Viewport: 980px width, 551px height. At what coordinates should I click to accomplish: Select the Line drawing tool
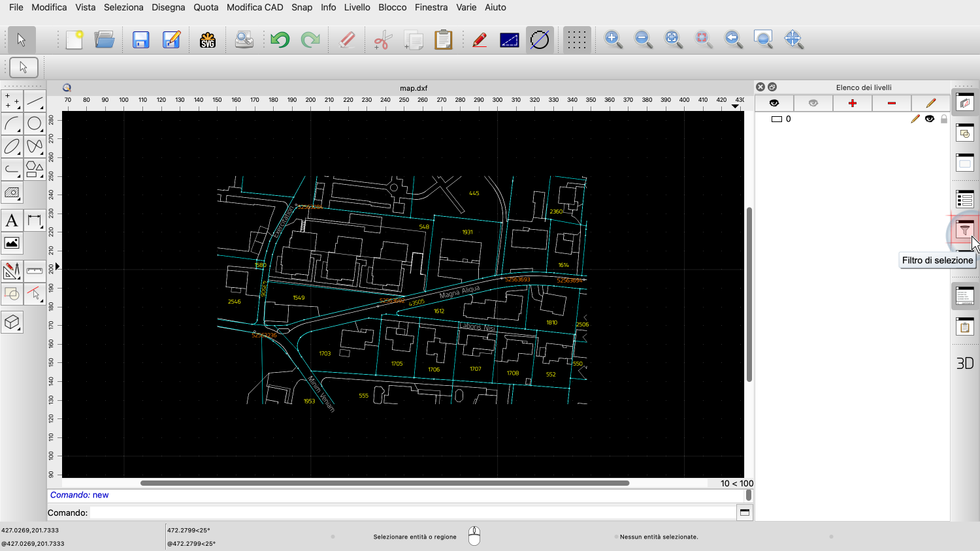point(35,101)
